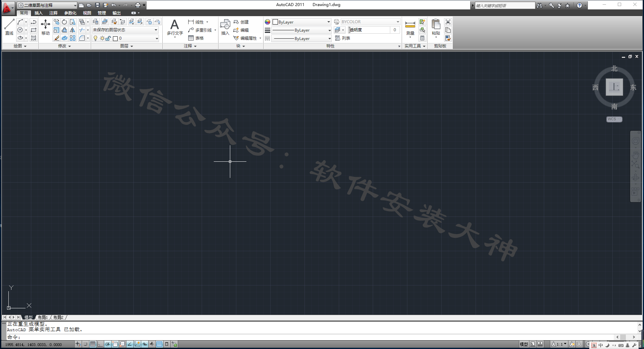Select the Scale tool in Modify panel
The width and height of the screenshot is (644, 349).
pos(56,30)
